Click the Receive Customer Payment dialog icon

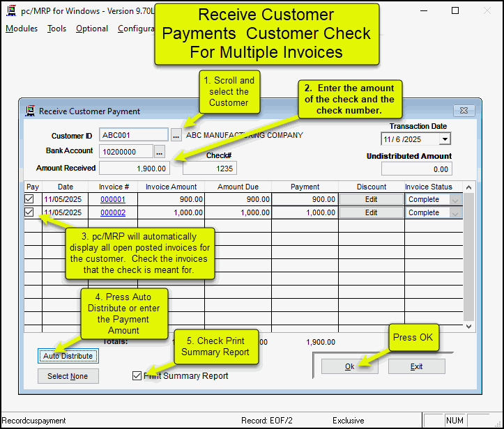(31, 111)
